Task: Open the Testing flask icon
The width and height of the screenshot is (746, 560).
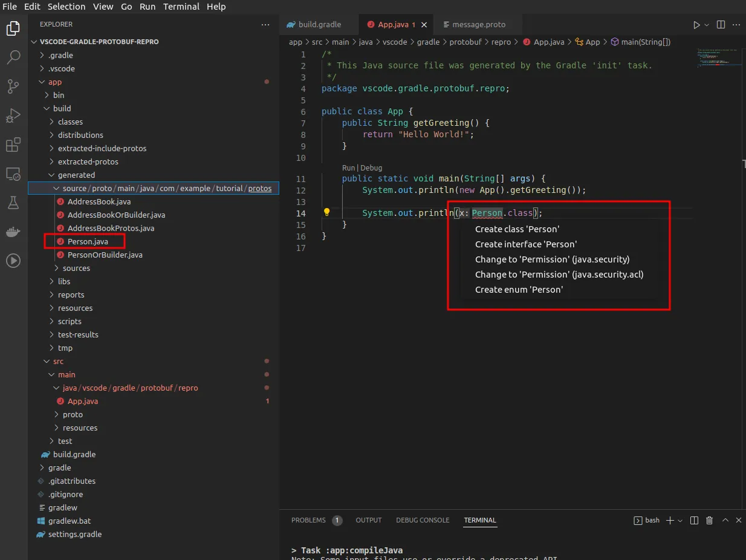Action: tap(13, 203)
